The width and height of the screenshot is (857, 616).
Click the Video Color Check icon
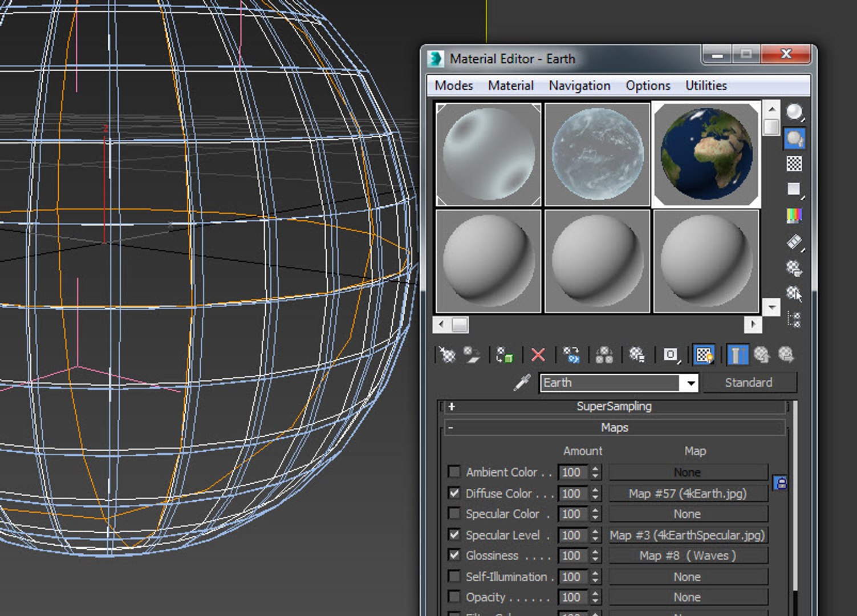[x=794, y=215]
